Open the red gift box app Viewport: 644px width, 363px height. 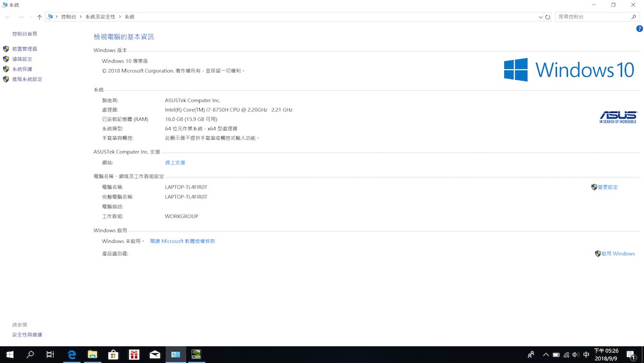pos(134,355)
